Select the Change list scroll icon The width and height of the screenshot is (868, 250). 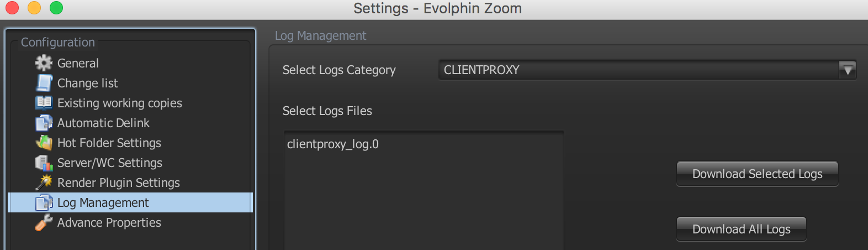[44, 83]
